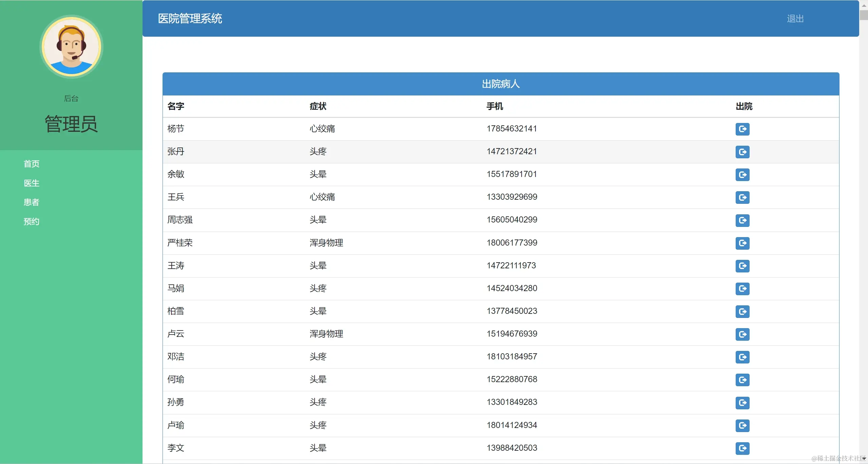Select 患者 in the sidebar
The width and height of the screenshot is (868, 464).
[x=32, y=202]
